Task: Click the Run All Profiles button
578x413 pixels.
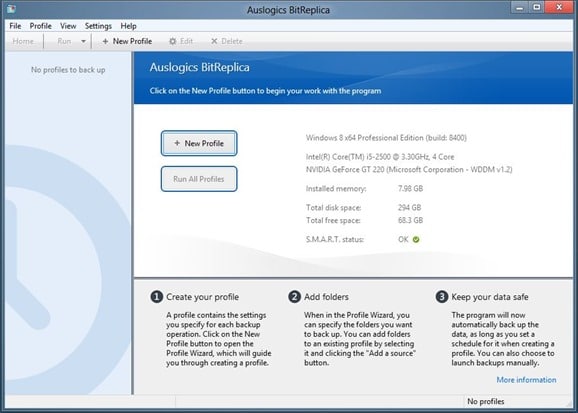Action: point(199,179)
